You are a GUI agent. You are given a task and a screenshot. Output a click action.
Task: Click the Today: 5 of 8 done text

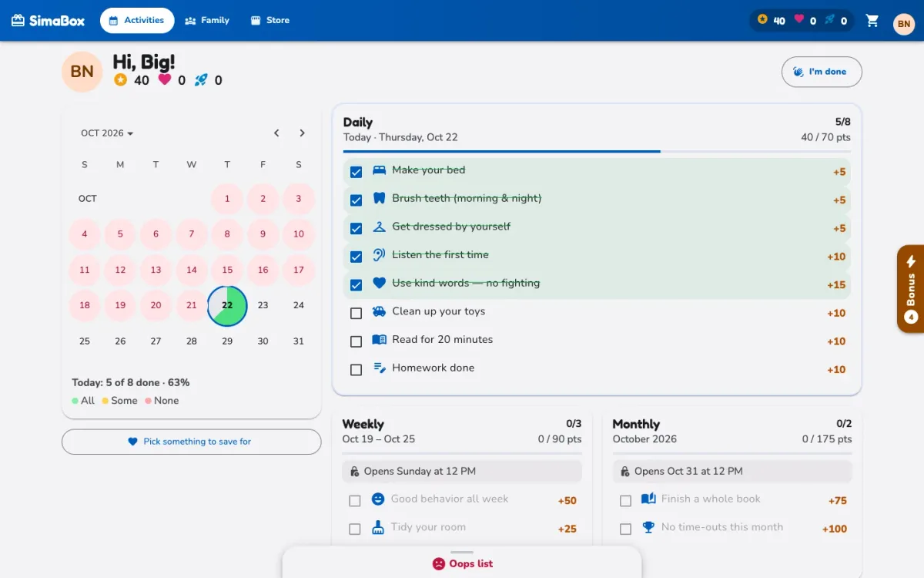[x=131, y=383]
